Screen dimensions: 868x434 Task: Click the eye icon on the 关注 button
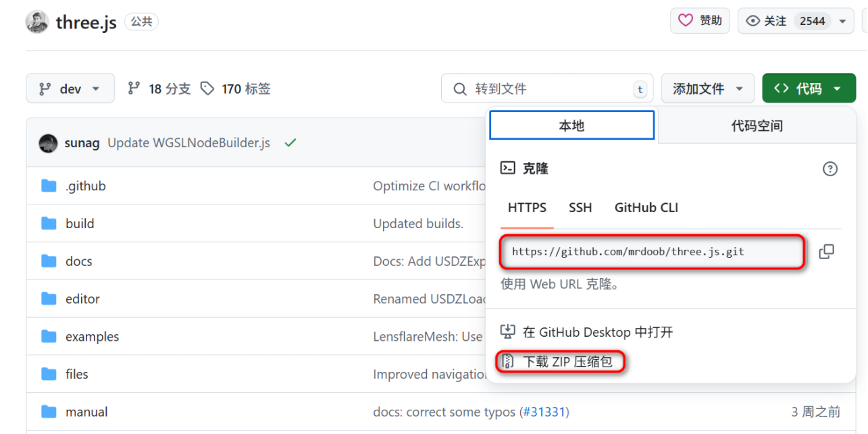[753, 21]
